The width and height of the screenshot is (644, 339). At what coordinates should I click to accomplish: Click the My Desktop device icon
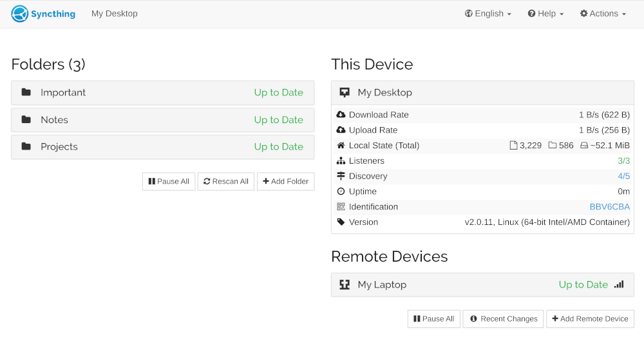coord(345,92)
